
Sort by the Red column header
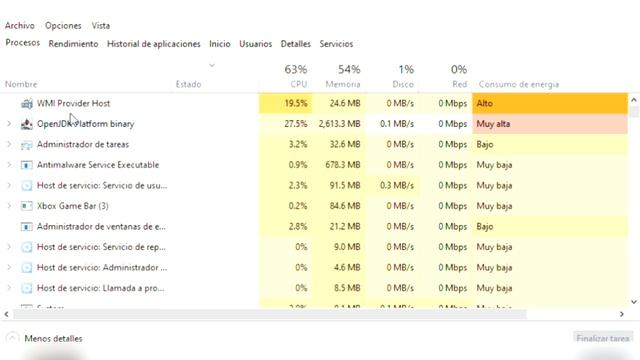460,84
